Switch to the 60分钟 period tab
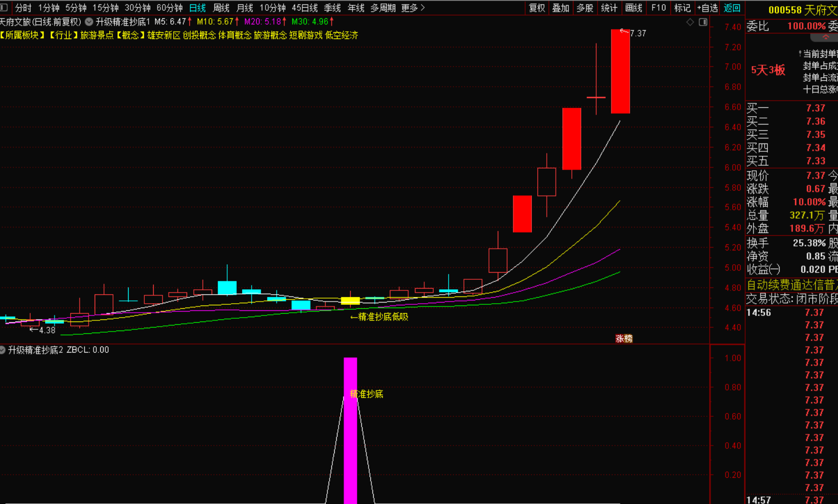Viewport: 838px width, 504px height. tap(169, 8)
